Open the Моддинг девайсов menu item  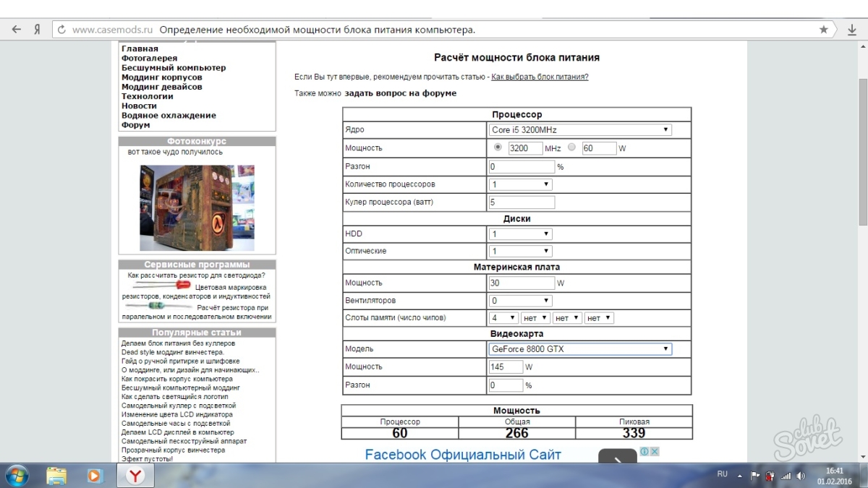[x=162, y=87]
